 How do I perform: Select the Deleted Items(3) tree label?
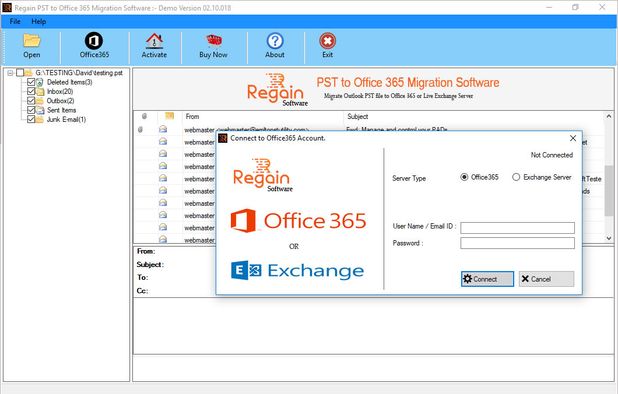pos(69,82)
